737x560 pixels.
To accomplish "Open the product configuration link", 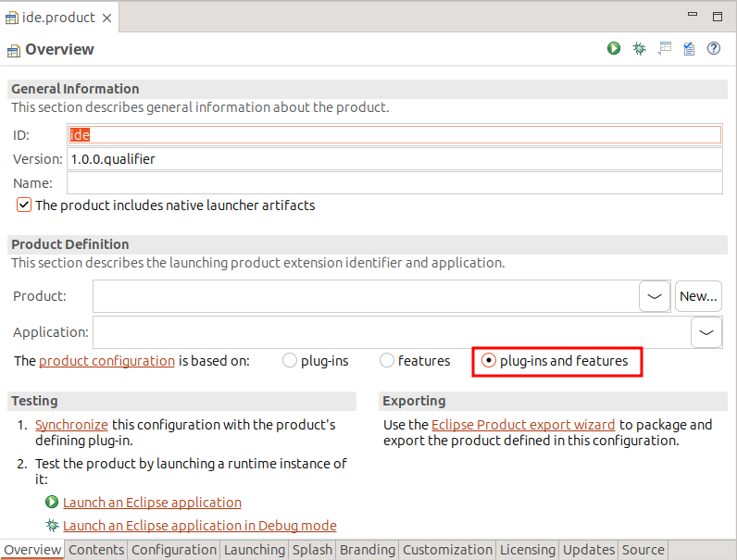I will [x=106, y=361].
